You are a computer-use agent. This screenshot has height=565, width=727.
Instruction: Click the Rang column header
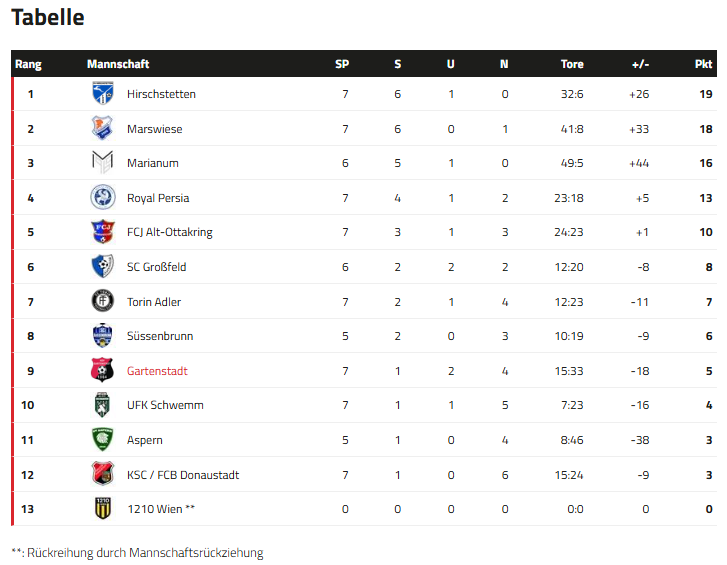(28, 64)
